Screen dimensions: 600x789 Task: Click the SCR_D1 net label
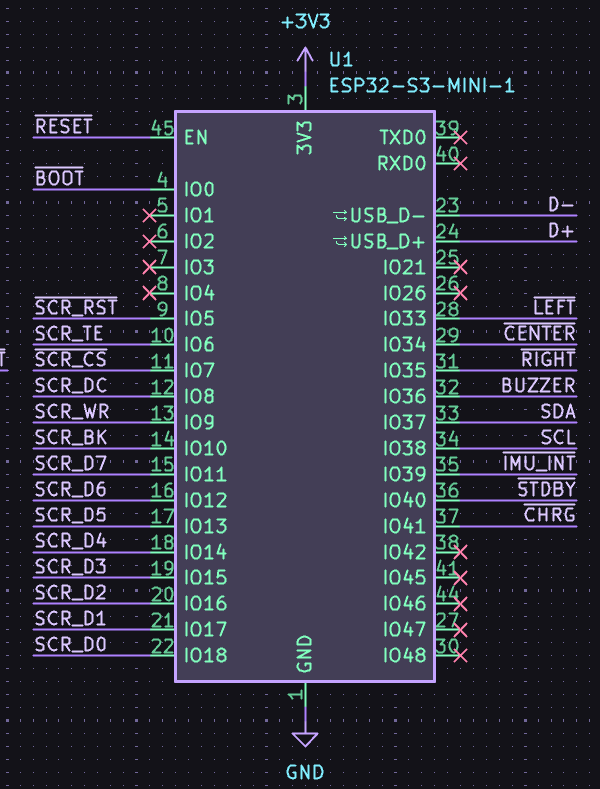70,618
